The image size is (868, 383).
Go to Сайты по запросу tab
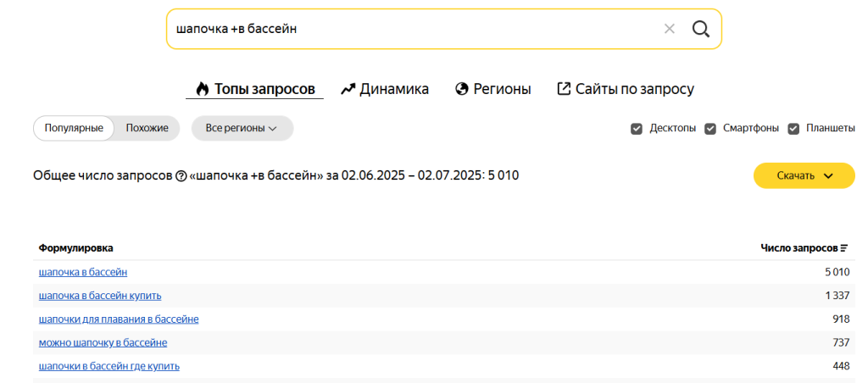coord(626,89)
